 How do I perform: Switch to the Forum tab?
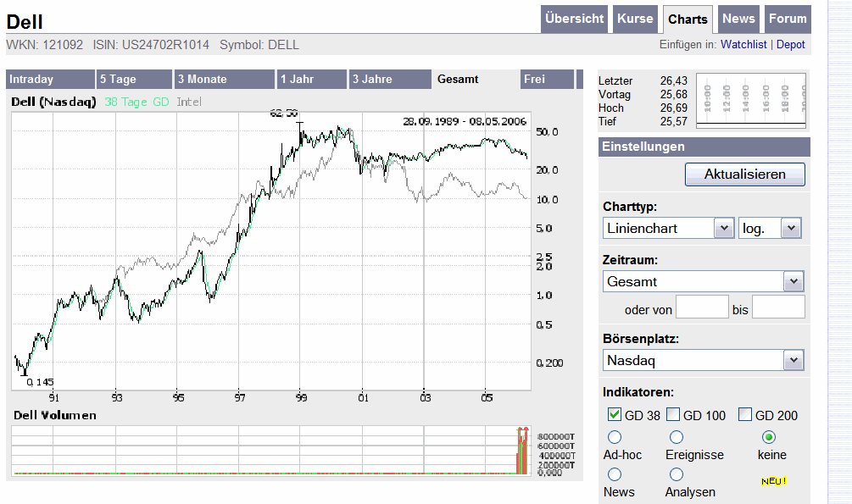tap(788, 19)
